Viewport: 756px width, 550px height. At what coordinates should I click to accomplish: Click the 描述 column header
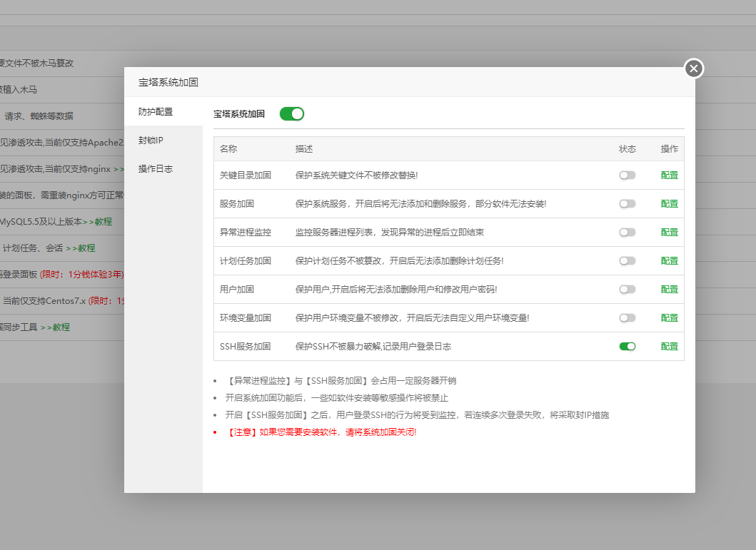coord(304,149)
